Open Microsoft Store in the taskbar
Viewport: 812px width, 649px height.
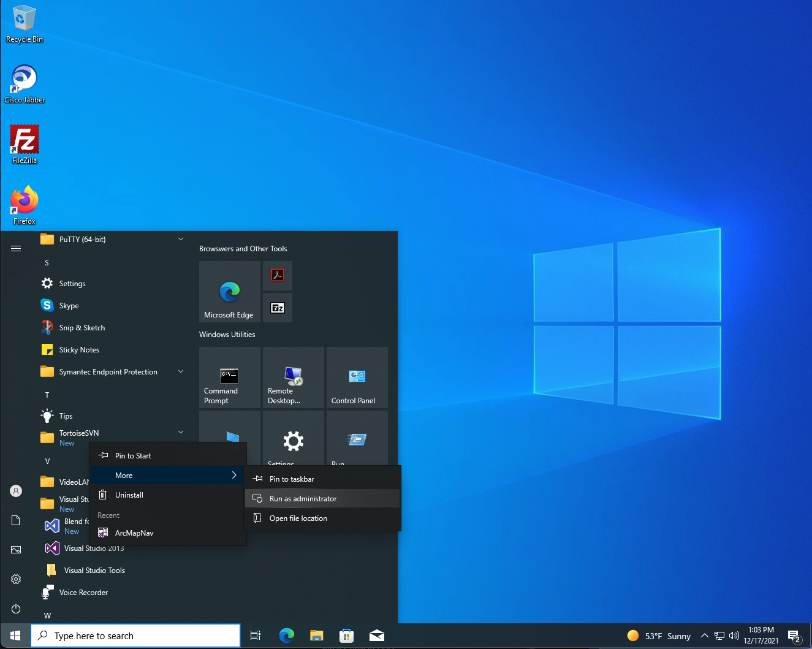point(347,636)
